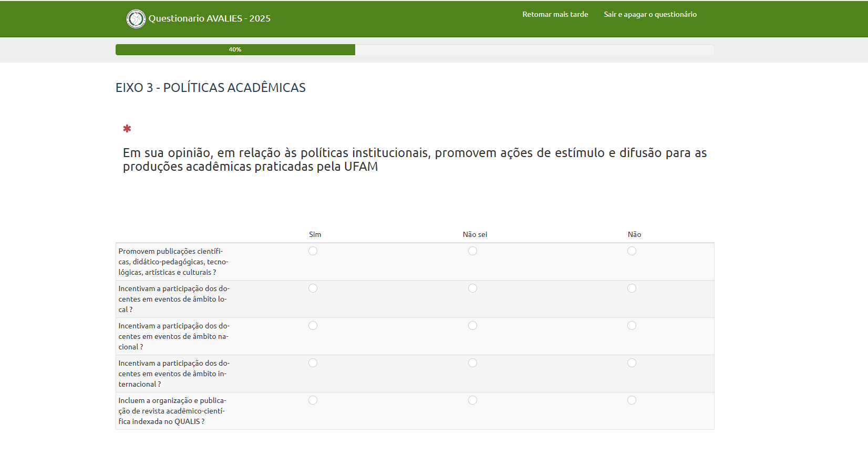Image resolution: width=868 pixels, height=476 pixels.
Task: Mark 'Não' for eventos de âmbito nacional
Action: pyautogui.click(x=632, y=326)
